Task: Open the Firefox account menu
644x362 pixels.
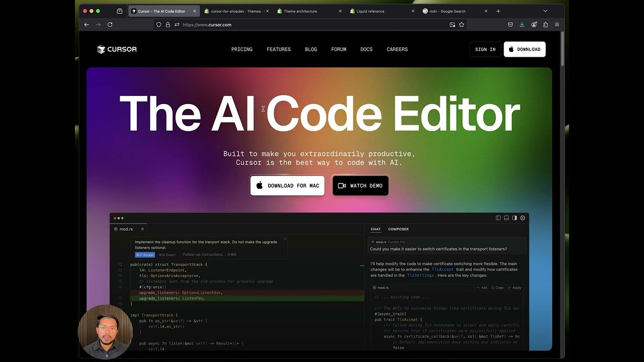Action: coord(533,24)
